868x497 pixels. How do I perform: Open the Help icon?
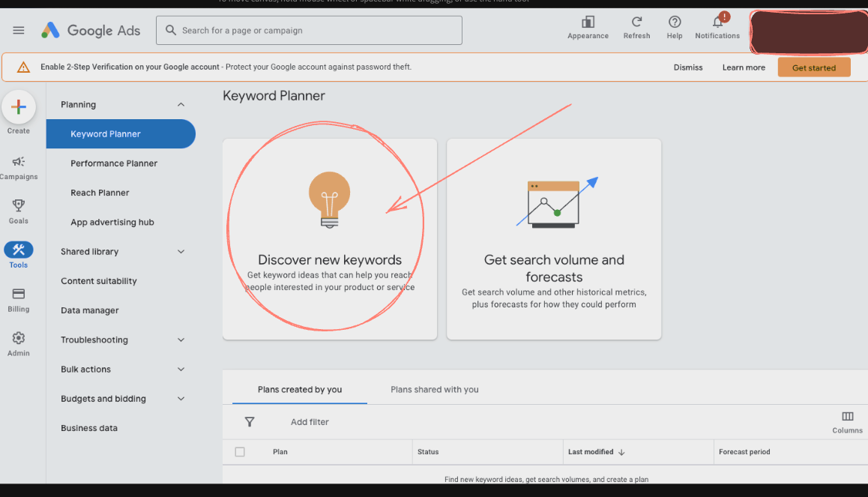675,22
